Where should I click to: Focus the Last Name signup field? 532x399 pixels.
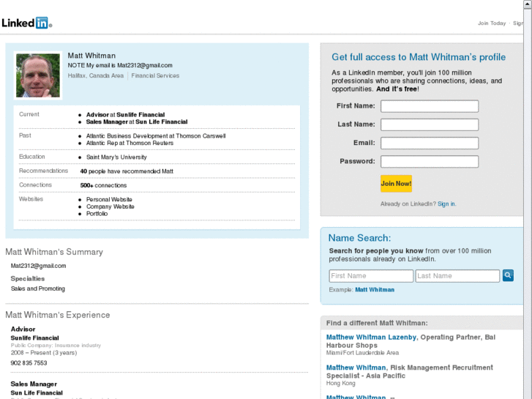pos(430,124)
